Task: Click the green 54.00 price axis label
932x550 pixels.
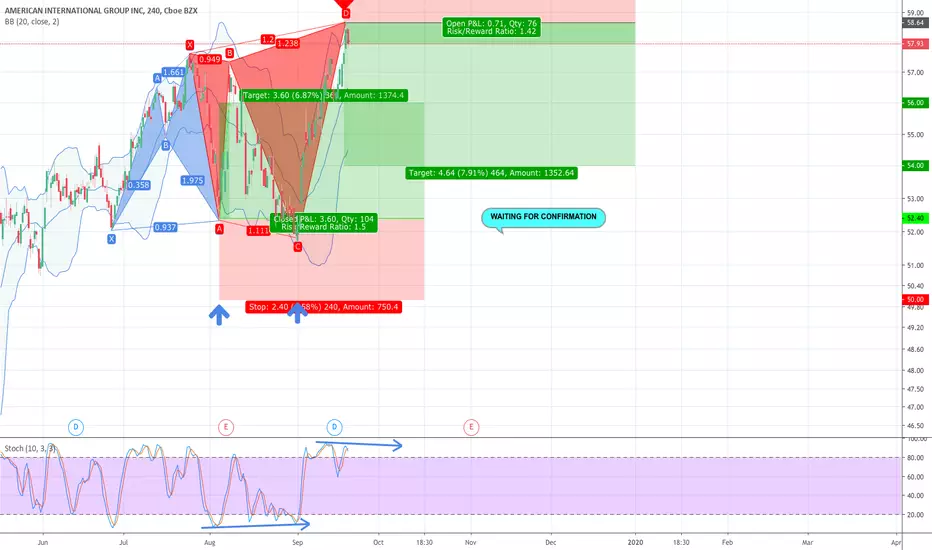Action: click(x=915, y=165)
